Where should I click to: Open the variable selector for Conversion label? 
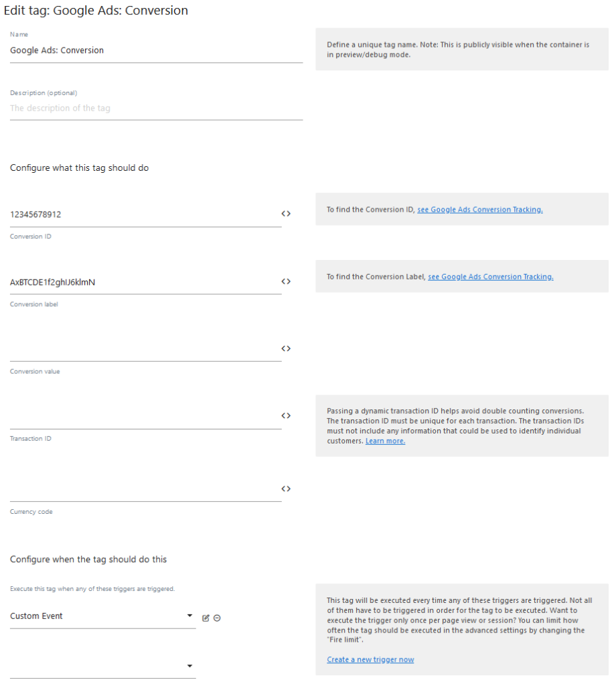point(286,281)
